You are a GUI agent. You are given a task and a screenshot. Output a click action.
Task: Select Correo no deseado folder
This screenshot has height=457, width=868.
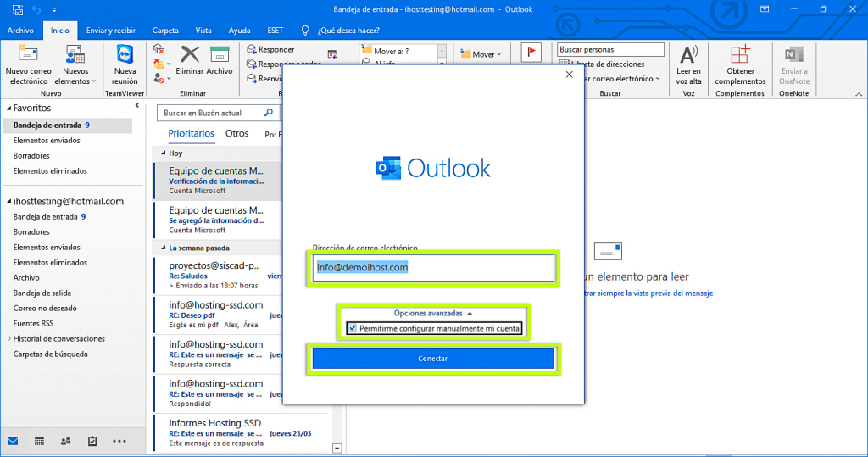(x=45, y=309)
